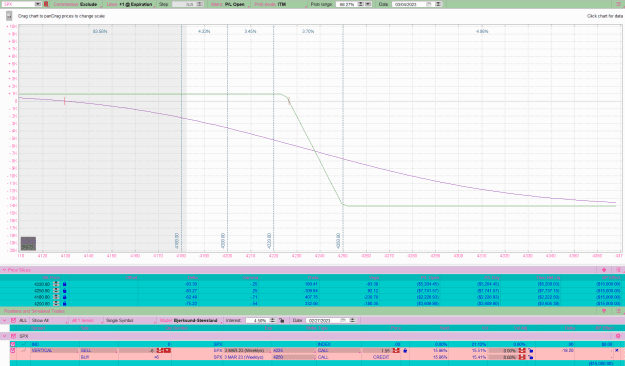The width and height of the screenshot is (625, 366).
Task: Click the positions Date field 02/27/2023
Action: [322, 320]
